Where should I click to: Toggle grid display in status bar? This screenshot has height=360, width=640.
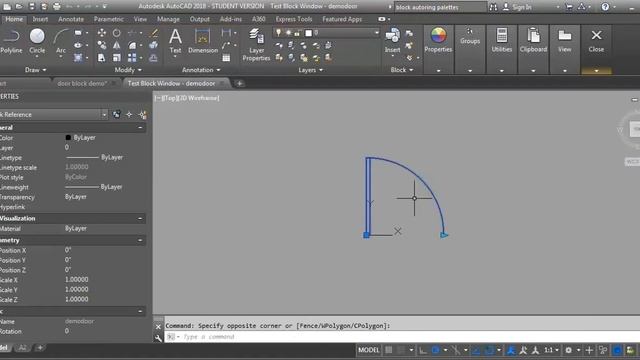(389, 350)
